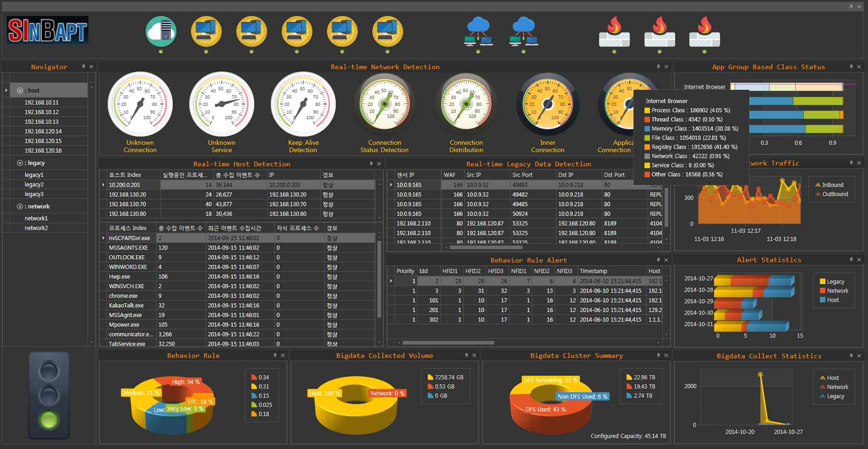Select host 192.168.10.11 in Navigator
Viewport: 868px width, 449px height.
click(x=42, y=102)
